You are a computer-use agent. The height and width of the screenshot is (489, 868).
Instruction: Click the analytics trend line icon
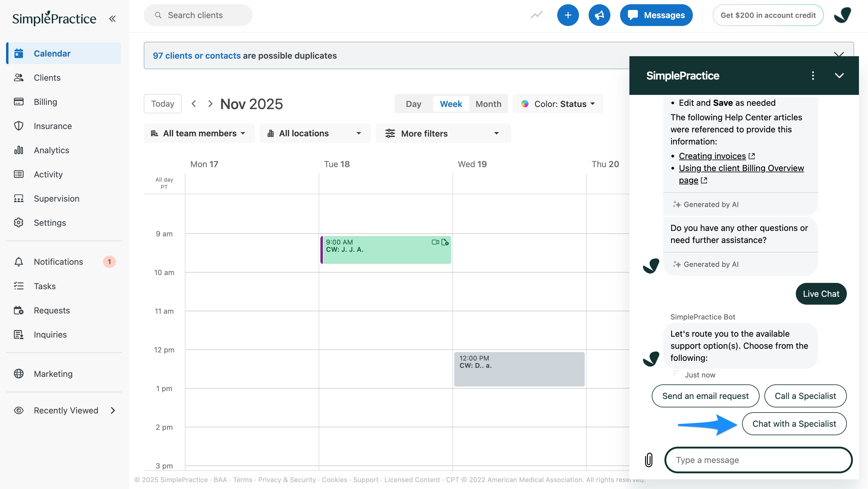tap(536, 15)
